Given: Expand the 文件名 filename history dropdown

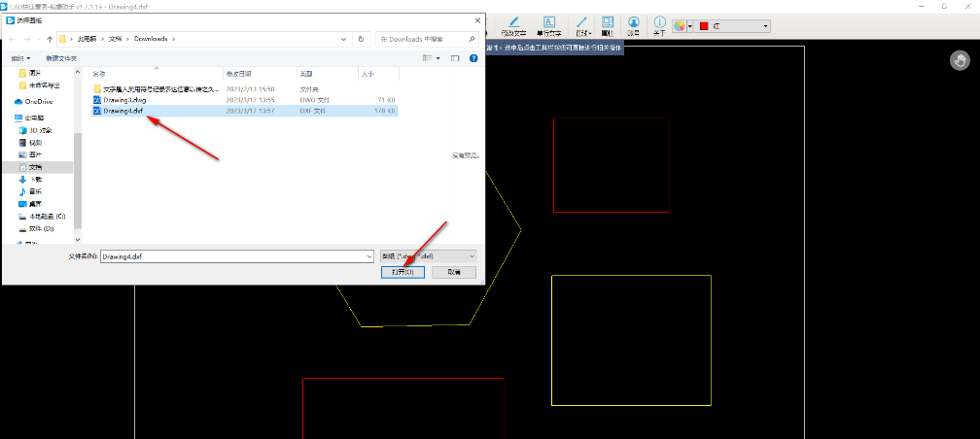Looking at the screenshot, I should tap(368, 255).
